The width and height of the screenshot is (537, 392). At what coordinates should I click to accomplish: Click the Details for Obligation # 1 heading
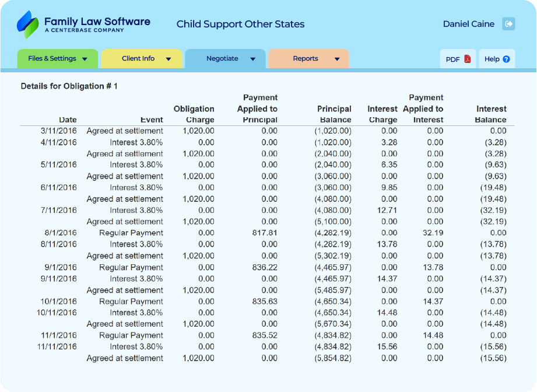point(69,86)
